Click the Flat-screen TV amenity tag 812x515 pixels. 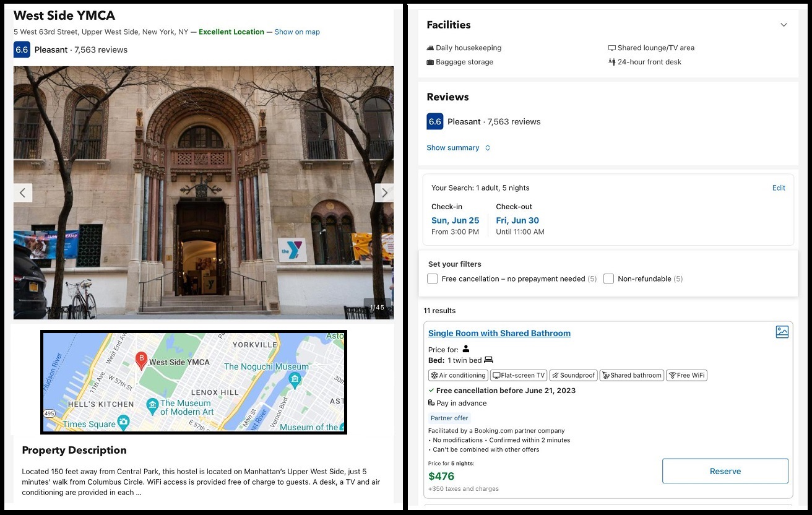click(x=519, y=375)
